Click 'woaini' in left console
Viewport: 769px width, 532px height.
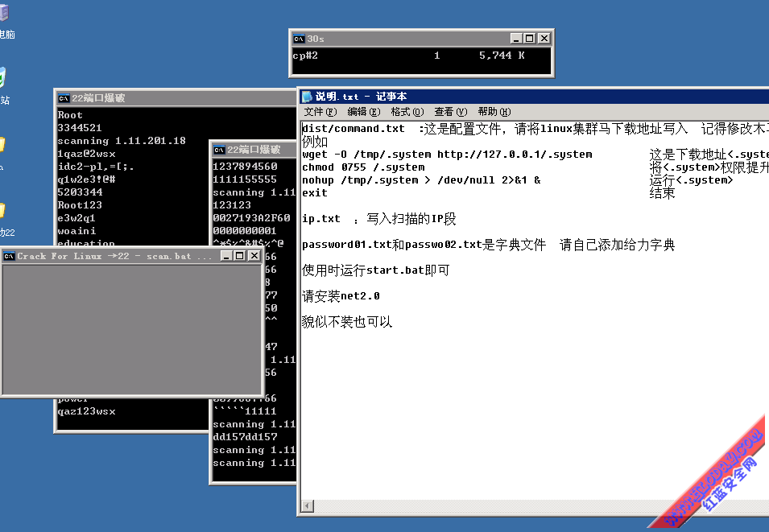(76, 230)
